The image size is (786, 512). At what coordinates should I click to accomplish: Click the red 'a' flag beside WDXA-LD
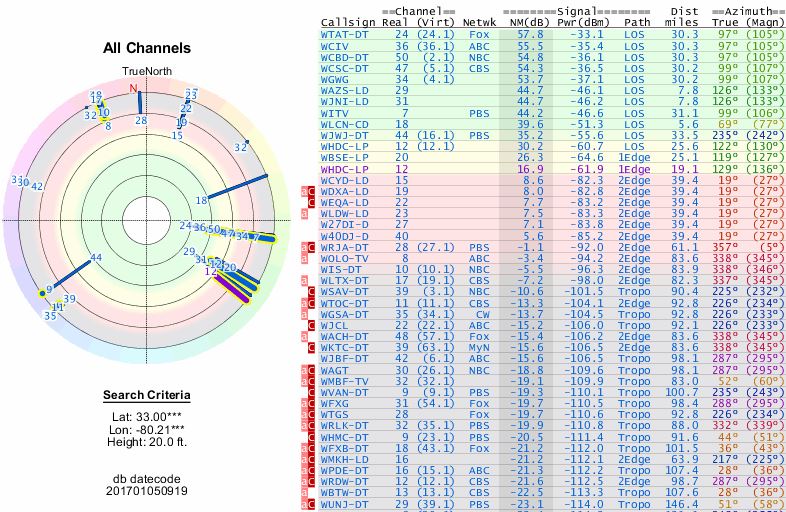coord(305,190)
